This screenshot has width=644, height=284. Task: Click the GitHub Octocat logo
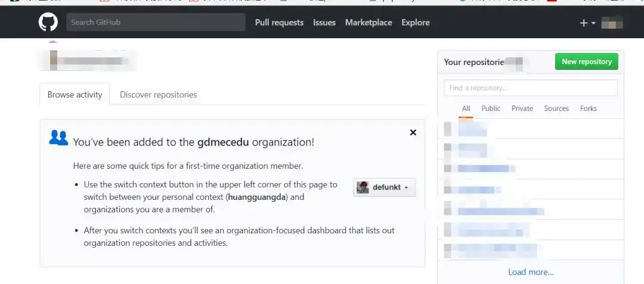tap(48, 22)
